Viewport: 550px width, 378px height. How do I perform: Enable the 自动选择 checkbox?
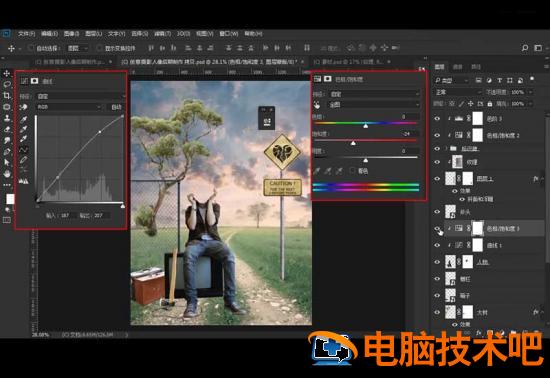31,48
